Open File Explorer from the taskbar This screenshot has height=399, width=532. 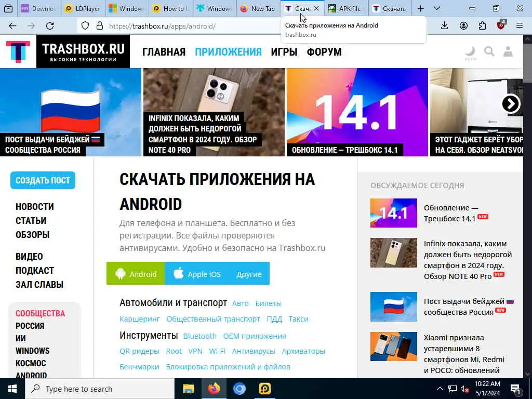(188, 389)
